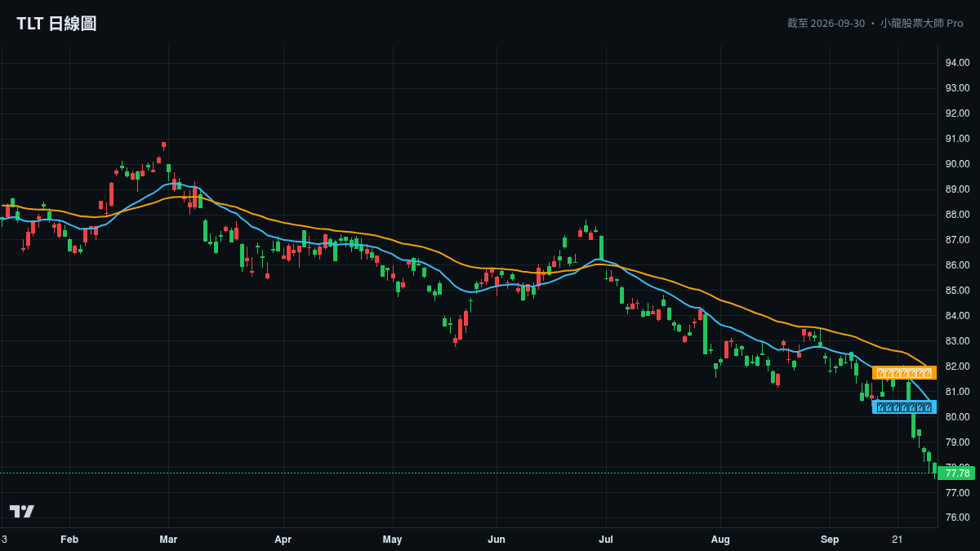Click the May label on time axis
Screen dimensions: 980x551
click(x=393, y=540)
